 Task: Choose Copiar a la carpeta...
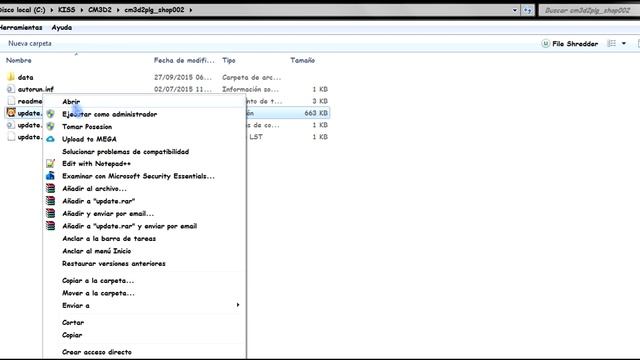[x=98, y=280]
